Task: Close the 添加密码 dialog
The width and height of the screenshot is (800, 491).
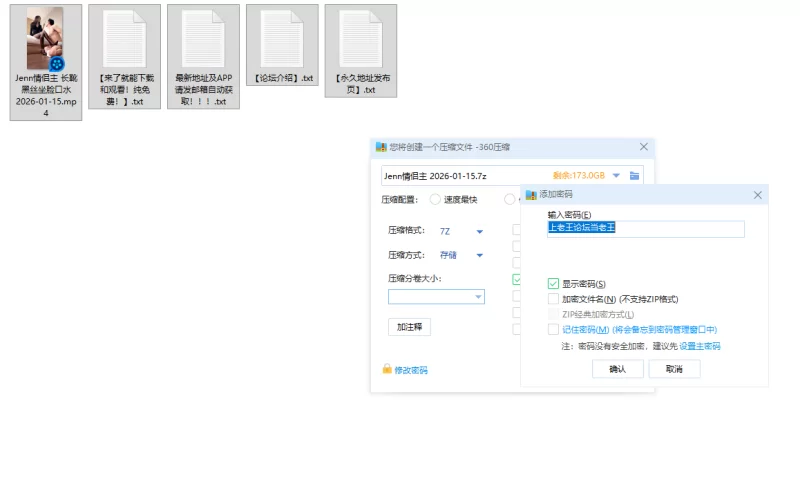Action: pyautogui.click(x=758, y=195)
